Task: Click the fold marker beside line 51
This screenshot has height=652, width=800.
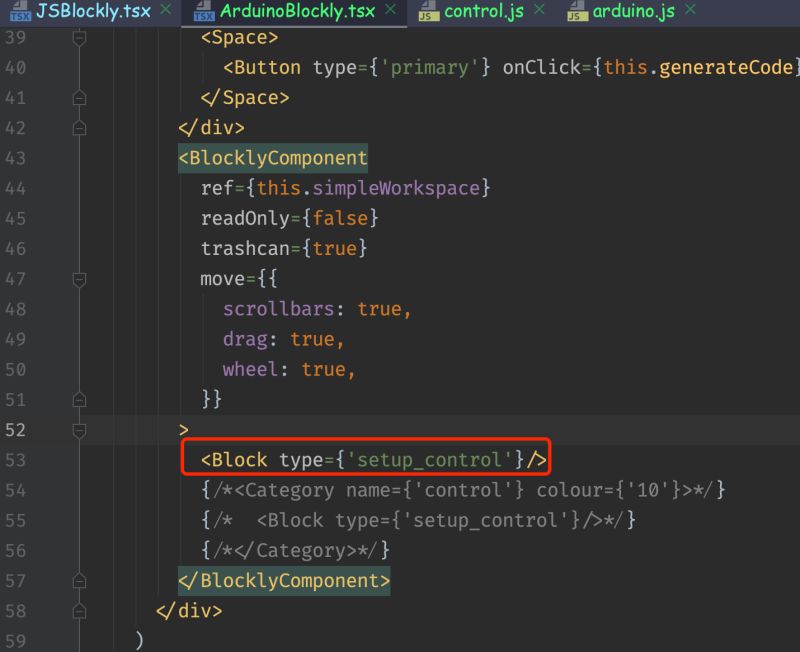Action: (81, 399)
